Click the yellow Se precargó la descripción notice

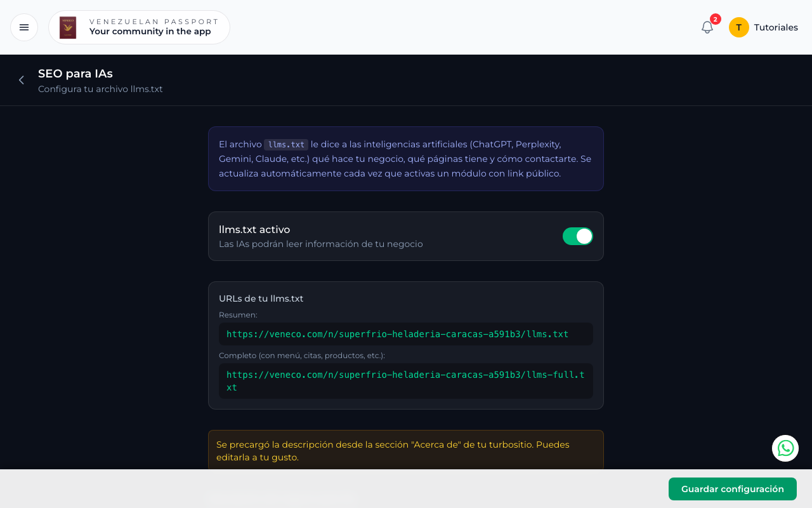click(406, 451)
